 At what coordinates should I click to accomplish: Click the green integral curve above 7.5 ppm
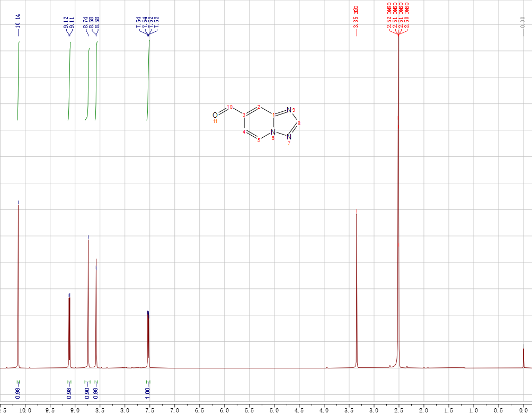pos(148,80)
